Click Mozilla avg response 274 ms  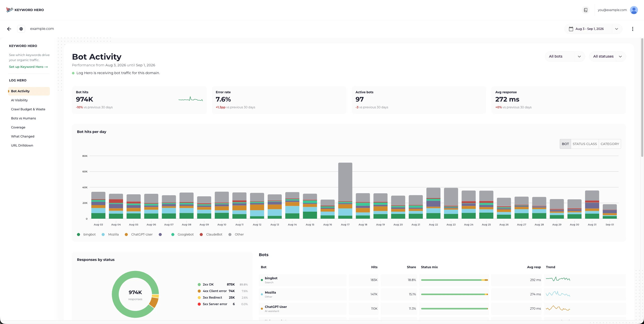[x=535, y=294]
